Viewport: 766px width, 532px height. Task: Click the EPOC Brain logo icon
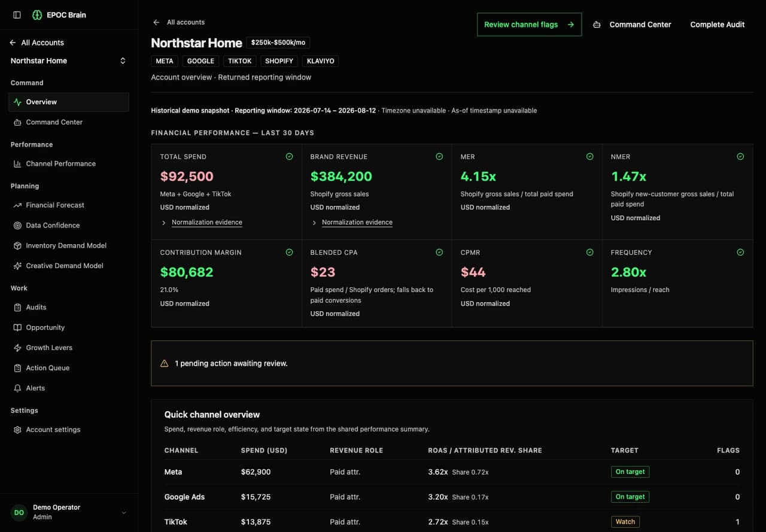[x=37, y=15]
